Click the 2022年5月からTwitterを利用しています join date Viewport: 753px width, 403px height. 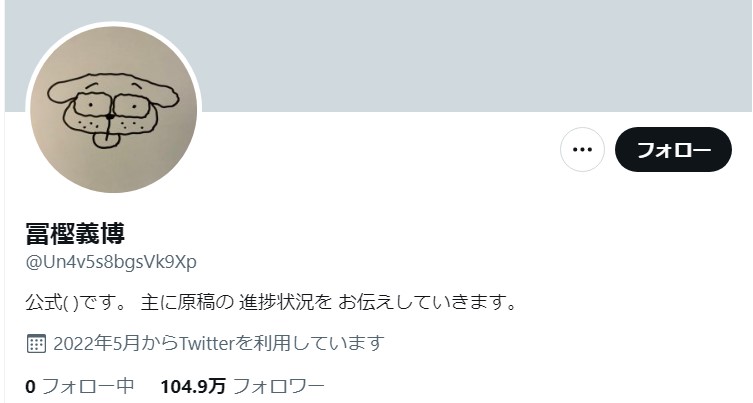click(x=219, y=343)
